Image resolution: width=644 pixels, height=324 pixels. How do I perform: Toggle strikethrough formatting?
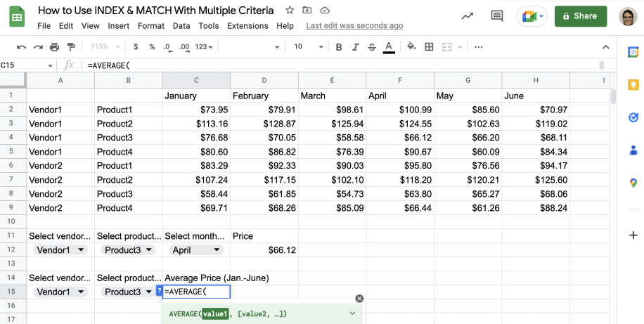372,47
